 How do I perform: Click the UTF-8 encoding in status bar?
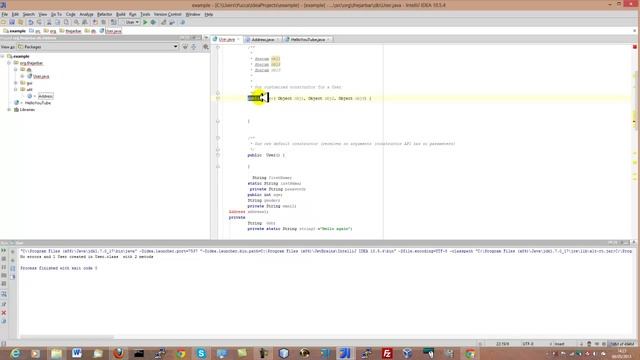pos(528,344)
